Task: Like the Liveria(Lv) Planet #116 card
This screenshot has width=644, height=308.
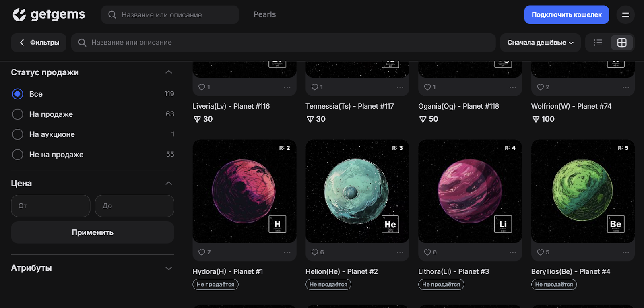Action: pos(202,87)
